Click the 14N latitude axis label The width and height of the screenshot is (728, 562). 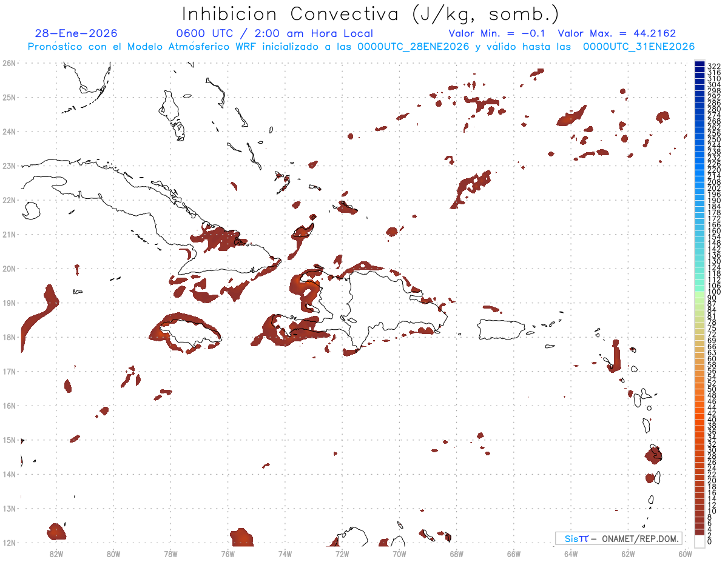click(x=9, y=474)
